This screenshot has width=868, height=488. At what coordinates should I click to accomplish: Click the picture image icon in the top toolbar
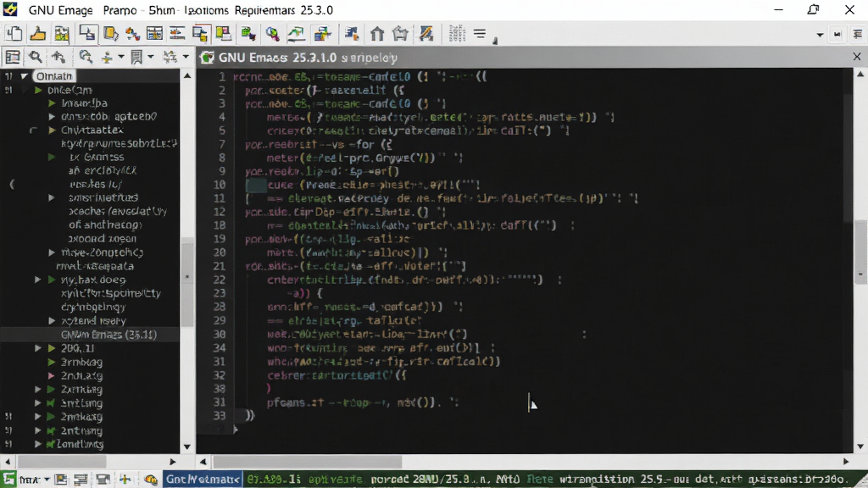coord(61,34)
